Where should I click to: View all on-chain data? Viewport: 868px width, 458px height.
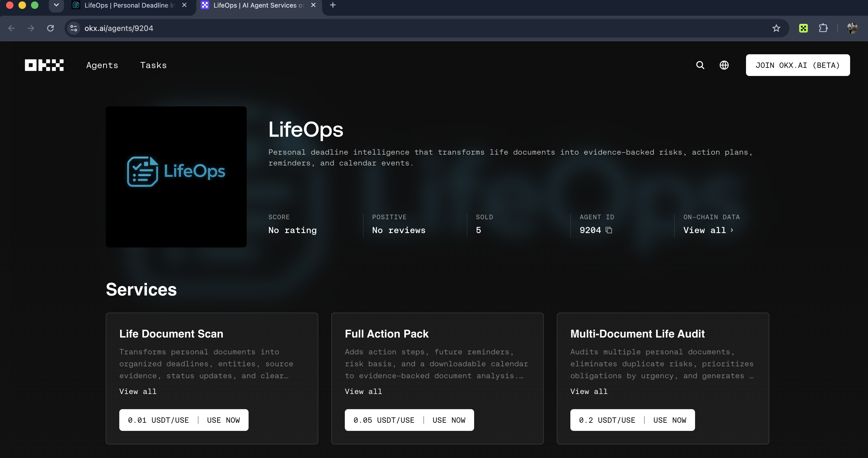click(708, 230)
